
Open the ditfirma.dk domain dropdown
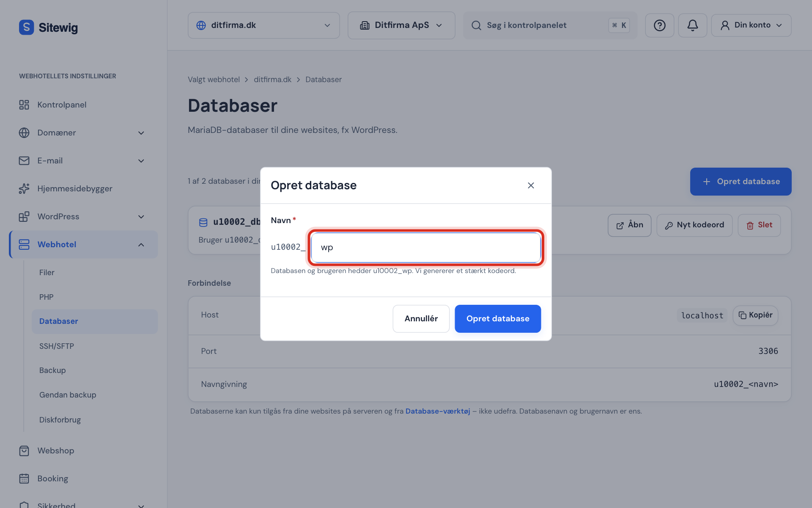coord(263,25)
